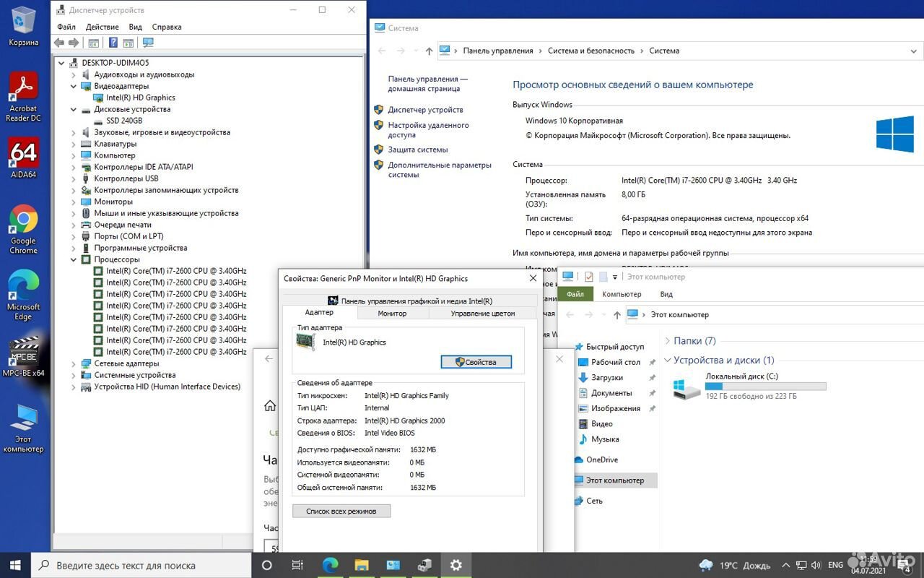Screen dimensions: 924x578
Task: Click the Локальный диск (C:) usage bar
Action: (766, 387)
